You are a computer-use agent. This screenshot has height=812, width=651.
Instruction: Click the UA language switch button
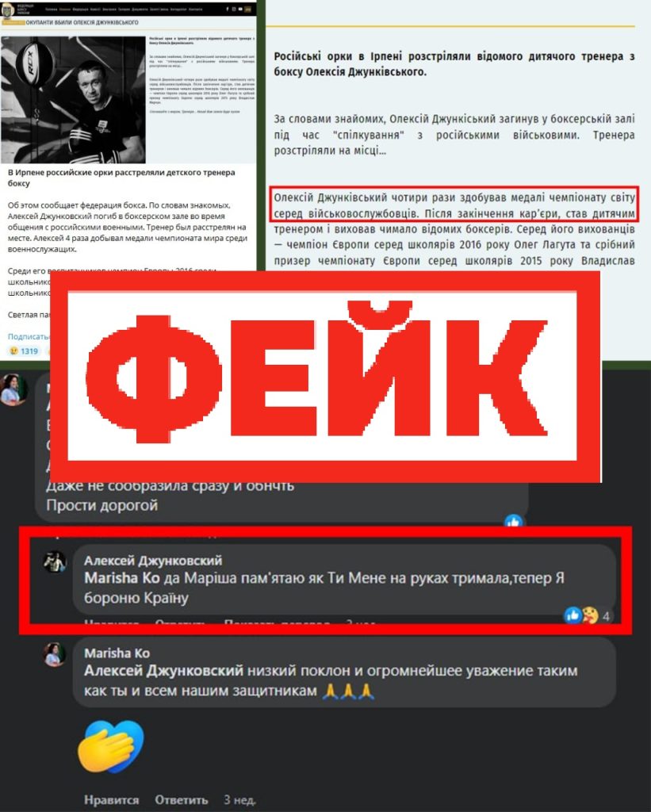(247, 10)
